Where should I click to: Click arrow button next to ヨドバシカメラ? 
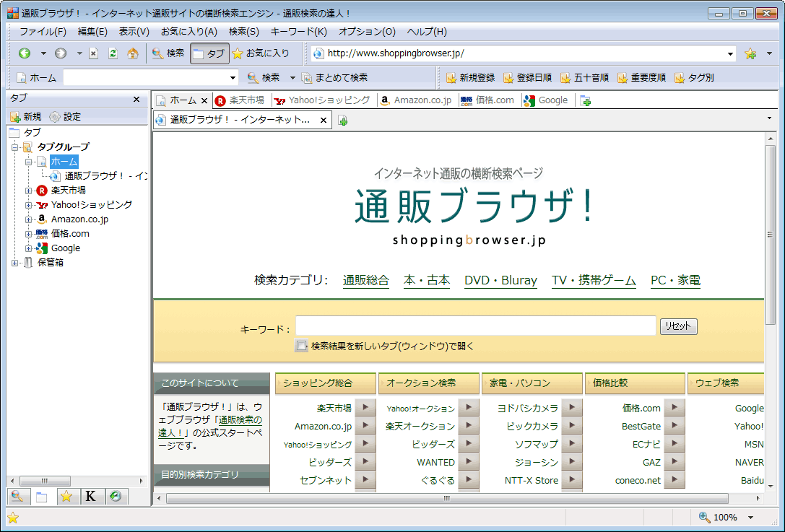coord(572,408)
